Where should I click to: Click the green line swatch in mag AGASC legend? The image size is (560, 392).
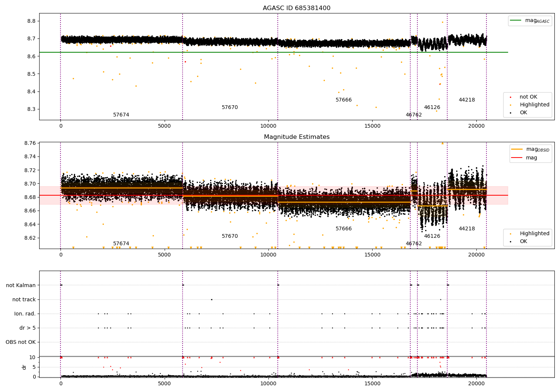[x=516, y=21]
